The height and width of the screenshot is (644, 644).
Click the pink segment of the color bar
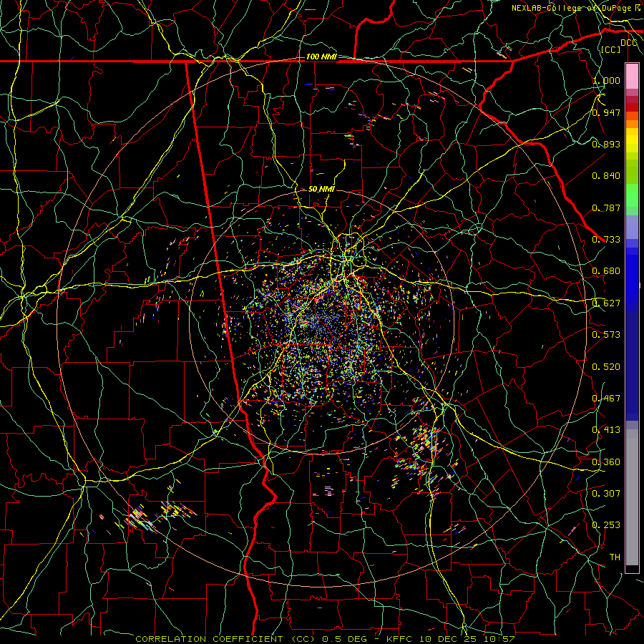pyautogui.click(x=632, y=76)
